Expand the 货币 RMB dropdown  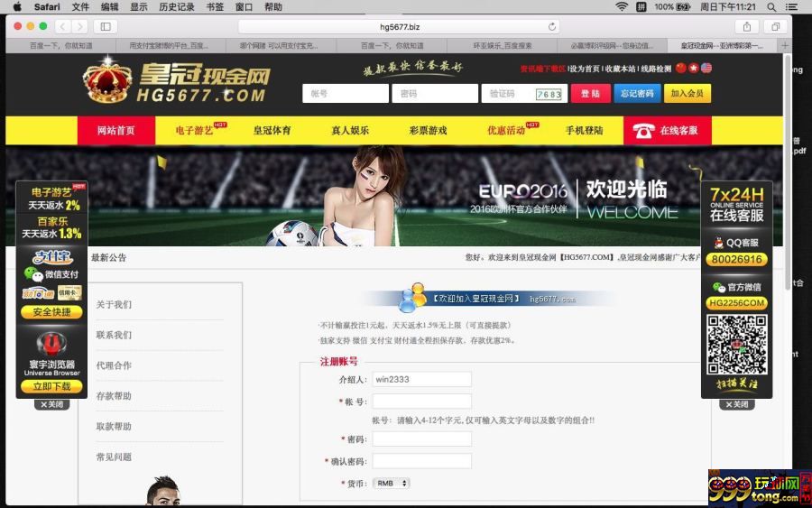tap(392, 483)
